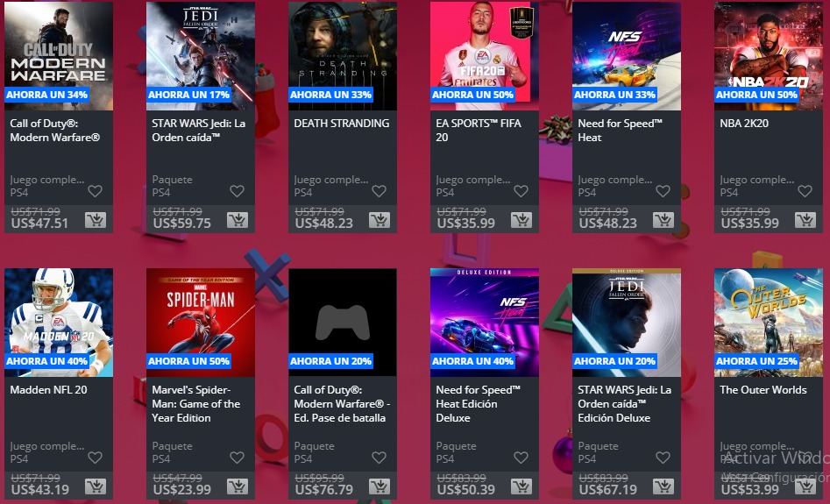
Task: Open the DEATH STRANDING title link
Action: click(342, 124)
